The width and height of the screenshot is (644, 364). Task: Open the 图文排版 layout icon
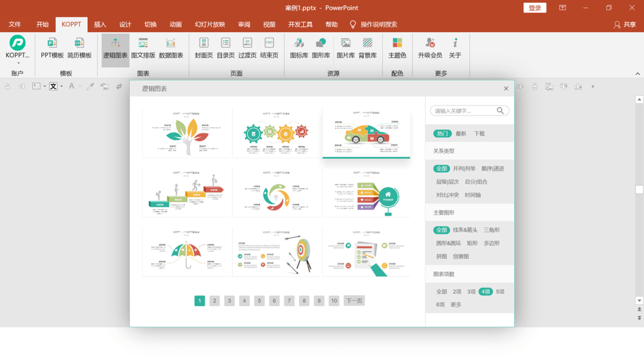(143, 48)
